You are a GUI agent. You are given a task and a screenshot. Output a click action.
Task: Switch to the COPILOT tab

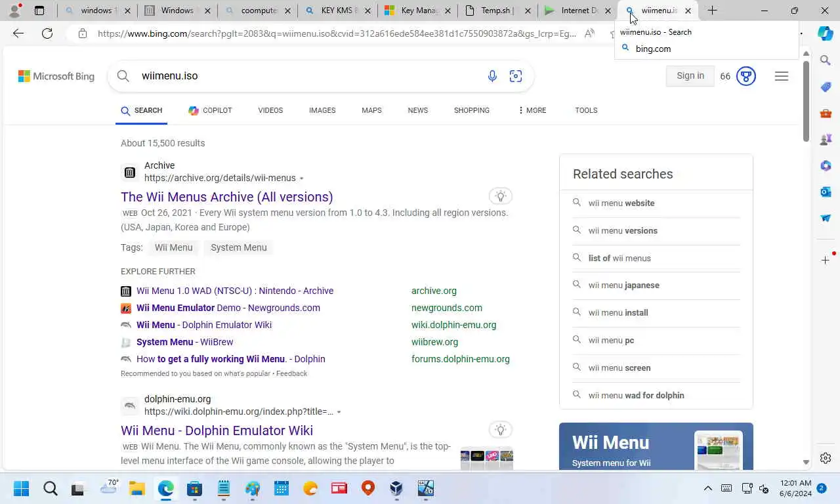[210, 110]
